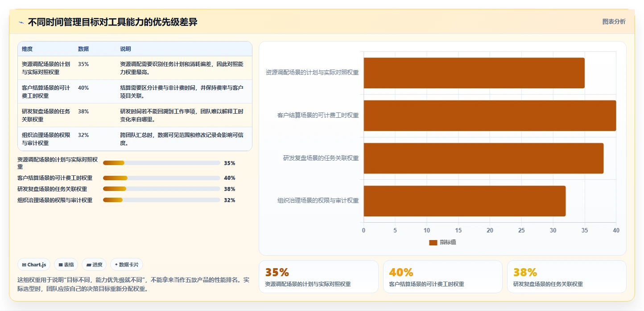
Task: Click the 说明 column header
Action: (125, 49)
